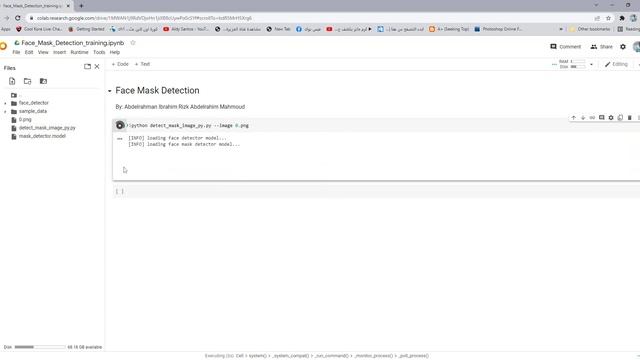Add comment to cell icon

pos(602,118)
